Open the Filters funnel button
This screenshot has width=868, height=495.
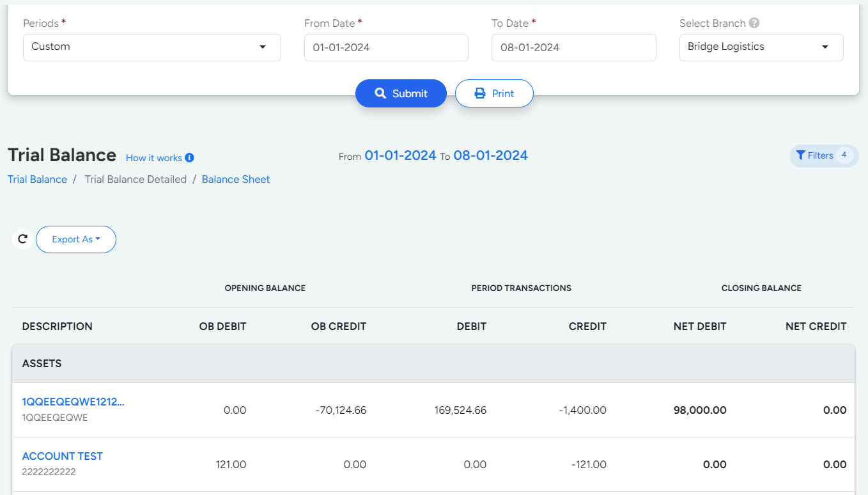click(x=824, y=155)
